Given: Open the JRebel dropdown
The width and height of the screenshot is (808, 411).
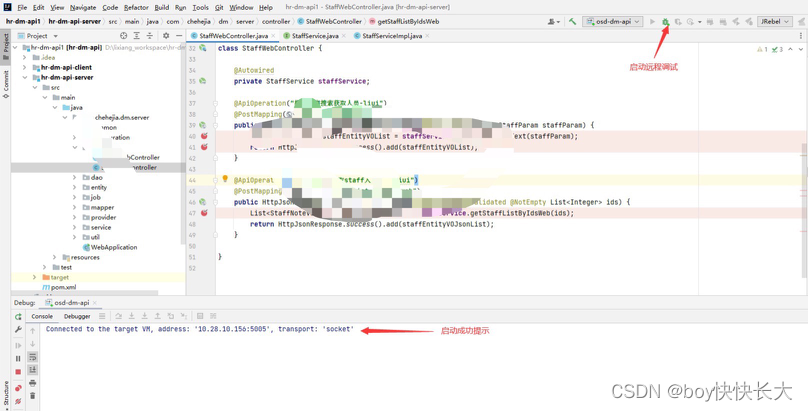Looking at the screenshot, I should pyautogui.click(x=775, y=22).
